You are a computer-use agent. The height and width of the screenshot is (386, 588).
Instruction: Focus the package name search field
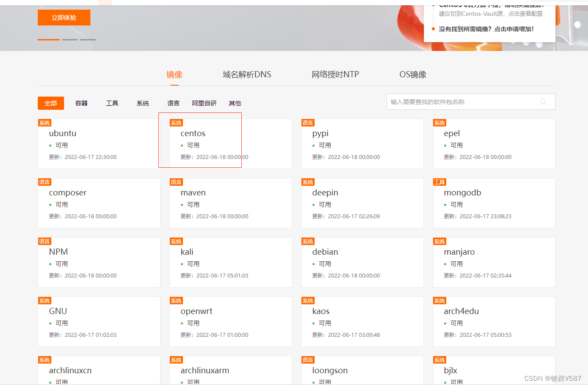click(x=471, y=102)
